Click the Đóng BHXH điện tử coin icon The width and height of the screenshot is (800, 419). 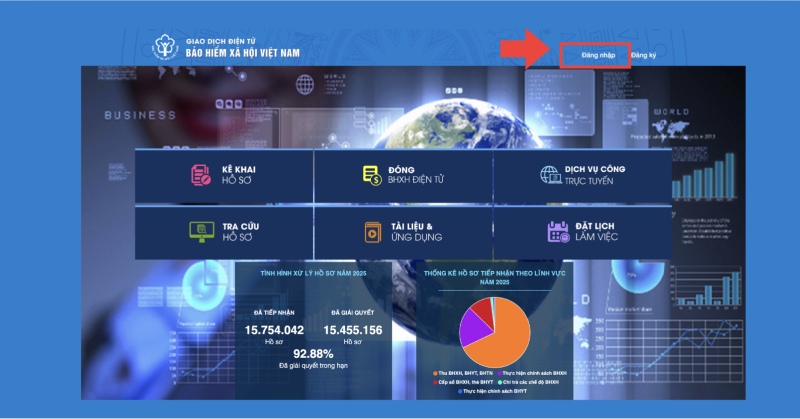(372, 175)
